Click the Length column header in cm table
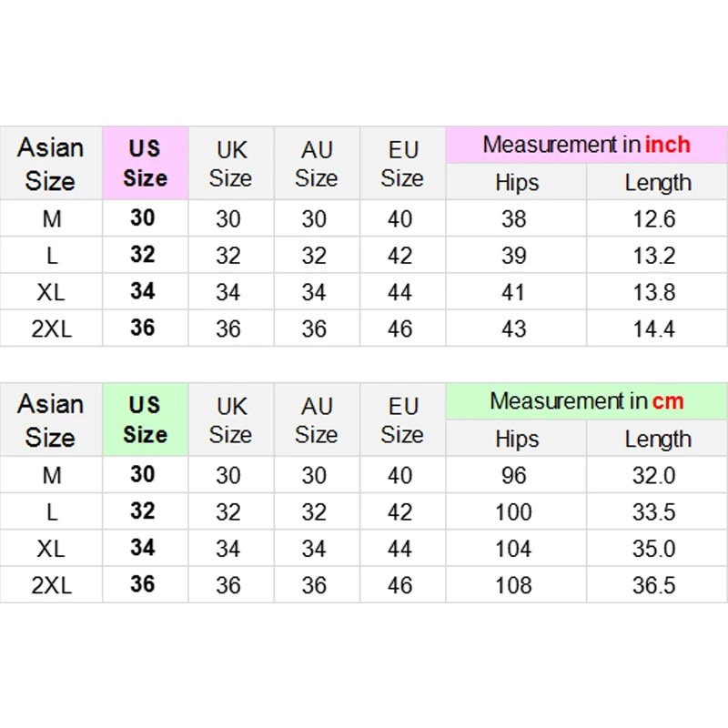This screenshot has height=728, width=728. tap(656, 439)
